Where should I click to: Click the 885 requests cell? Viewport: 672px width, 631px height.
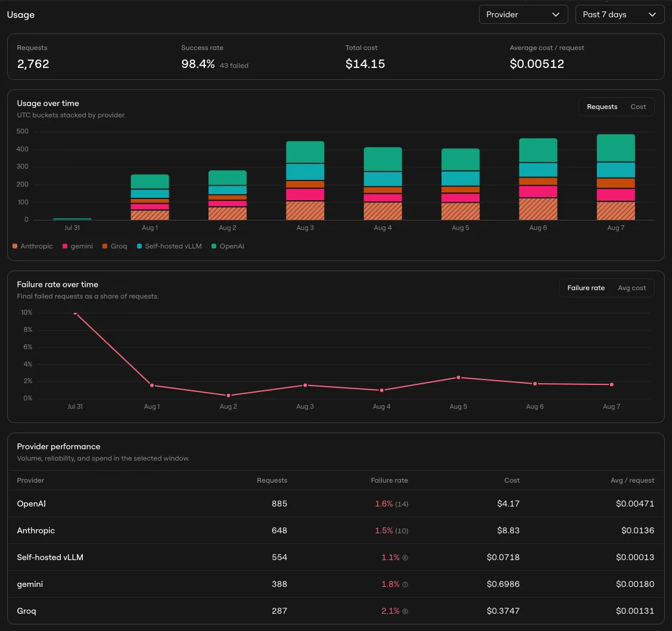pyautogui.click(x=279, y=503)
